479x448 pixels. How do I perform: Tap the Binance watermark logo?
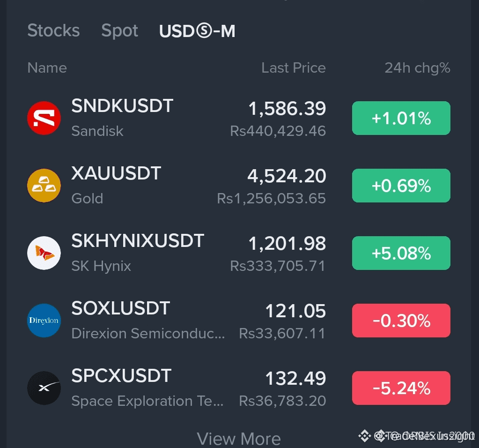364,436
